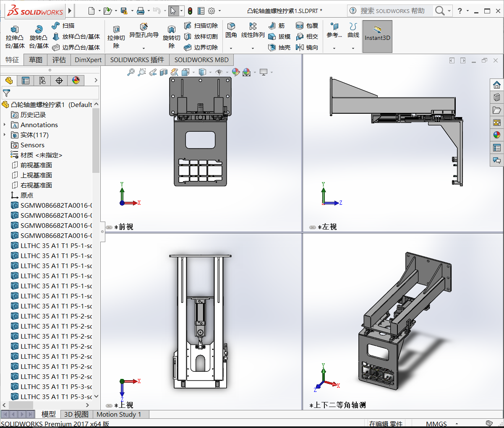The width and height of the screenshot is (504, 428).
Task: Switch to the Motion Study 1 tab
Action: click(119, 414)
